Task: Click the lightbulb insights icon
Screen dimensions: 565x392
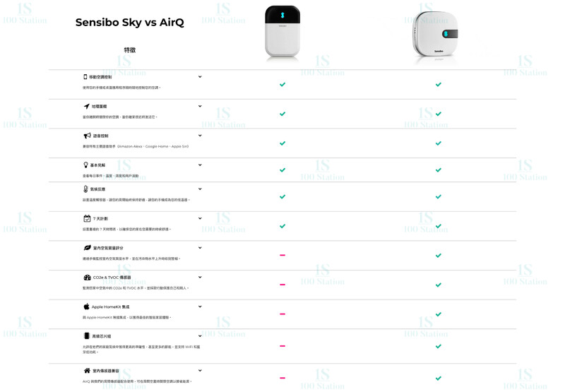Action: click(x=86, y=165)
